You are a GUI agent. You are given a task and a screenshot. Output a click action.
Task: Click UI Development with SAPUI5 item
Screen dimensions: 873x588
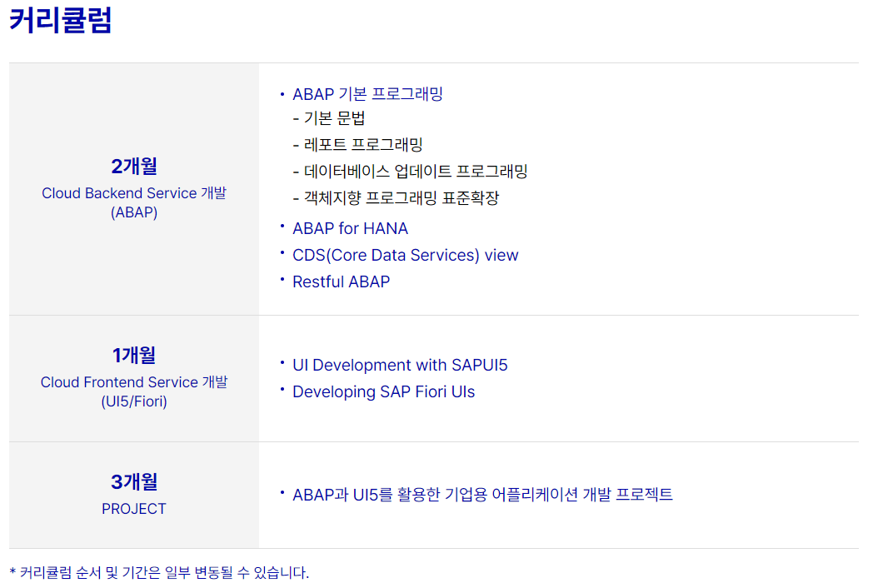(400, 366)
